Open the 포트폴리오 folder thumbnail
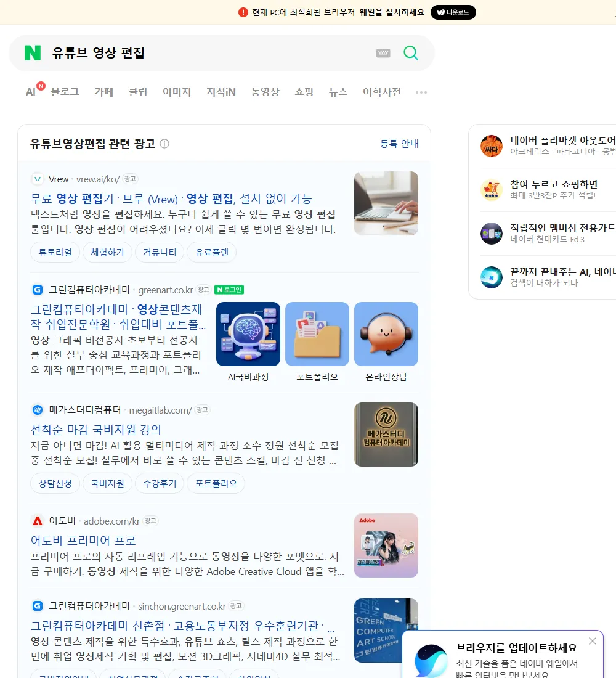Image resolution: width=616 pixels, height=678 pixels. [x=317, y=334]
